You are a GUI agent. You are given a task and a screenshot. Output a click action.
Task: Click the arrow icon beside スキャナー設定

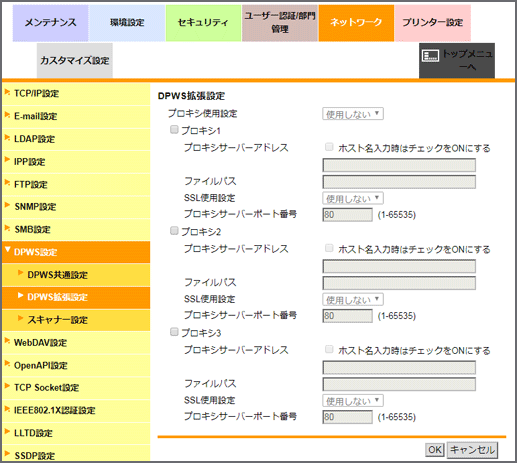21,318
